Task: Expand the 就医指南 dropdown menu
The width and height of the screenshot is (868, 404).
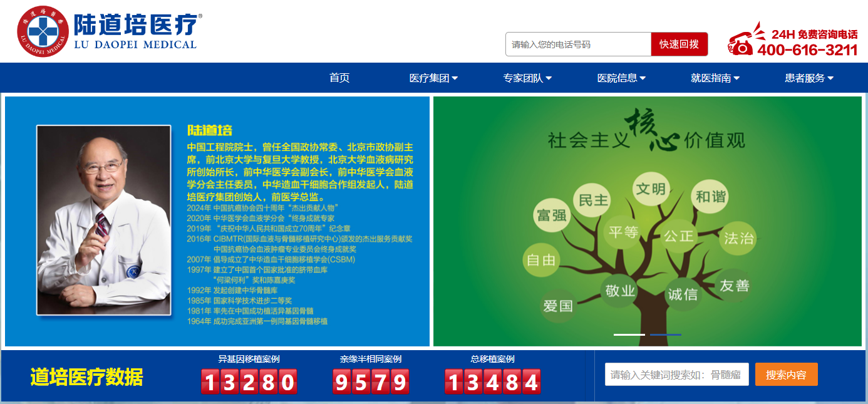Action: tap(715, 78)
